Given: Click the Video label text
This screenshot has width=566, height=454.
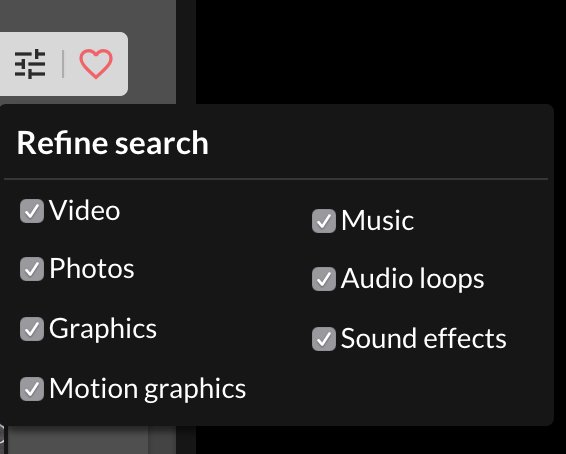Looking at the screenshot, I should 84,210.
